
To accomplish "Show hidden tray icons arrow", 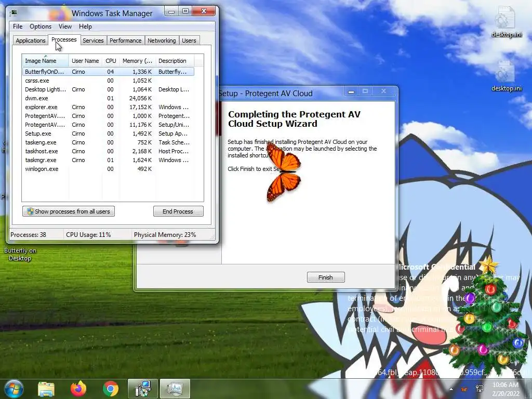I will tap(451, 389).
